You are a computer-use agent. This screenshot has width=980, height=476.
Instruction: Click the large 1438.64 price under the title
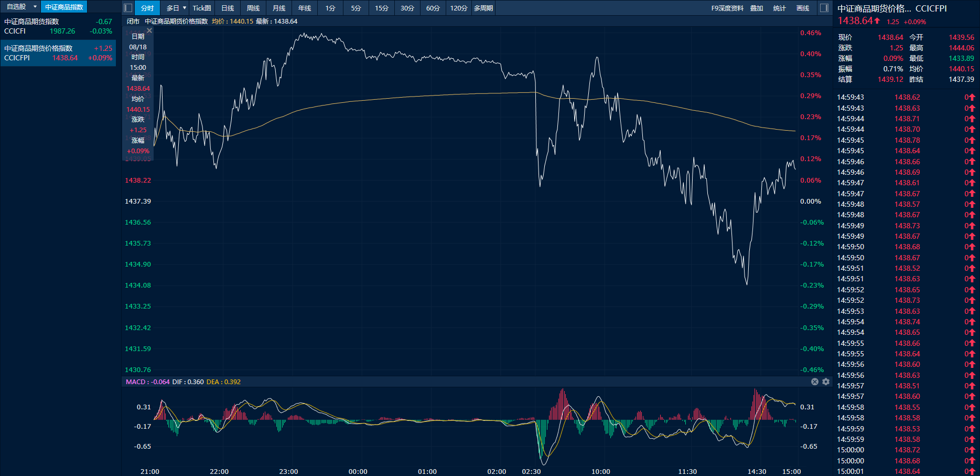click(855, 20)
